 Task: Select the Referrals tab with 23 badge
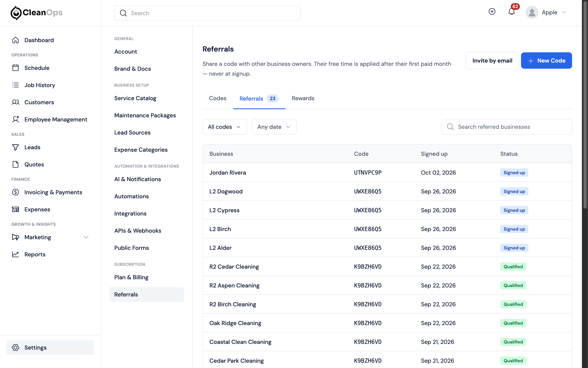click(x=259, y=99)
